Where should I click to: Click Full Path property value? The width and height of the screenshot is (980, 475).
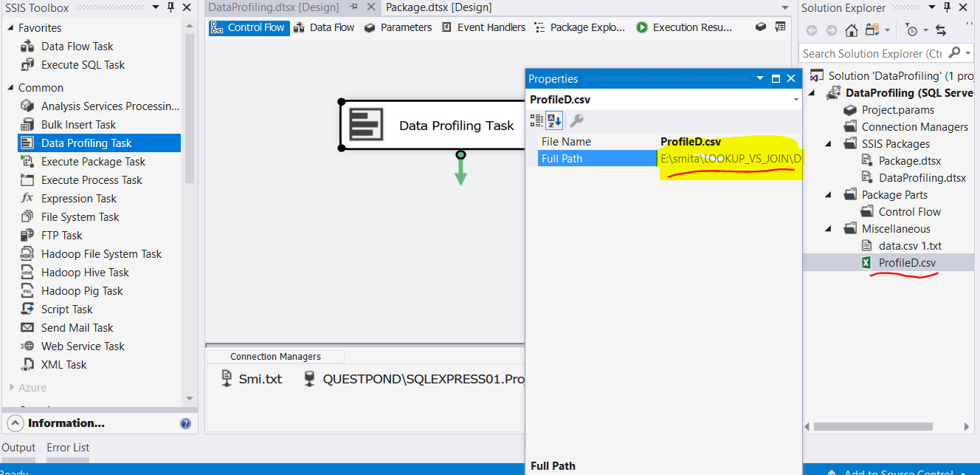coord(731,159)
